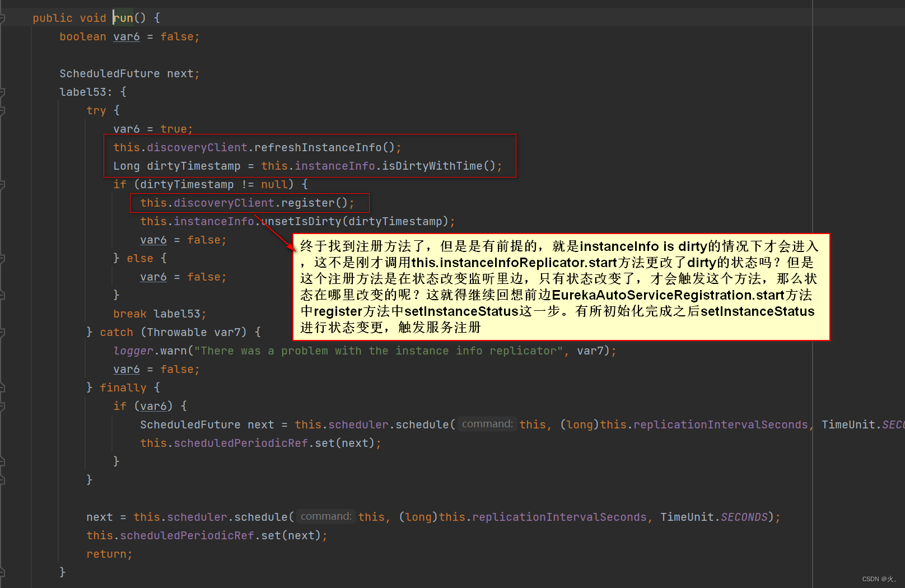Click replicationIntervalSeconds on the line ending with SECONDS);
The image size is (905, 588).
[x=559, y=517]
